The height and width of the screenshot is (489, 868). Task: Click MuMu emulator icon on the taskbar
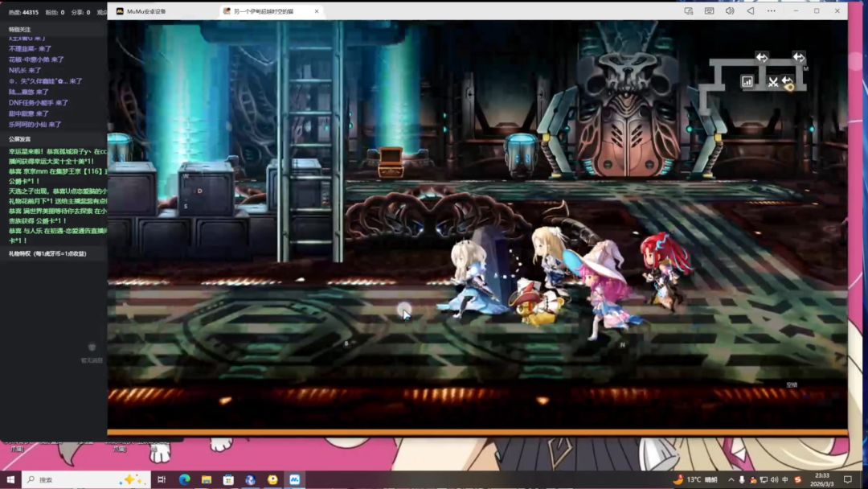point(294,479)
